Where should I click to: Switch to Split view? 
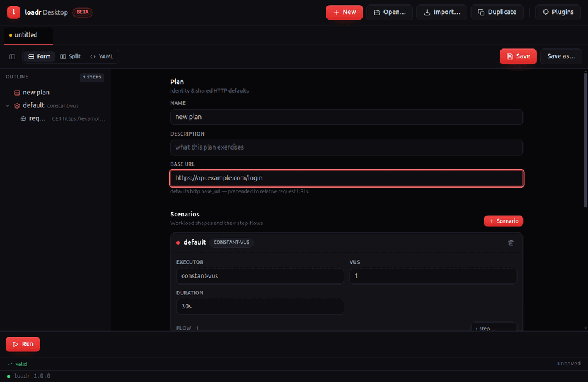[70, 56]
